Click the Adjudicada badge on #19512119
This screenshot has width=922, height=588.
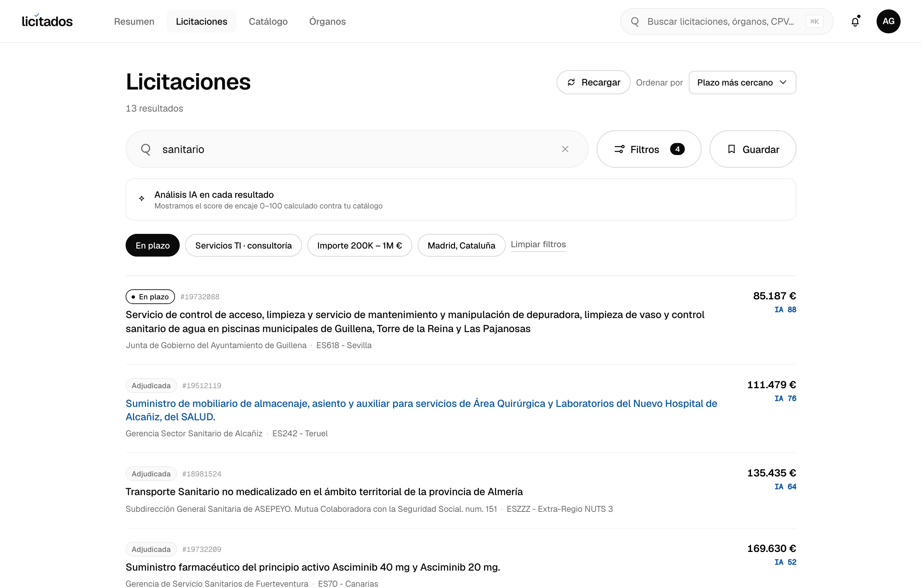(x=151, y=386)
